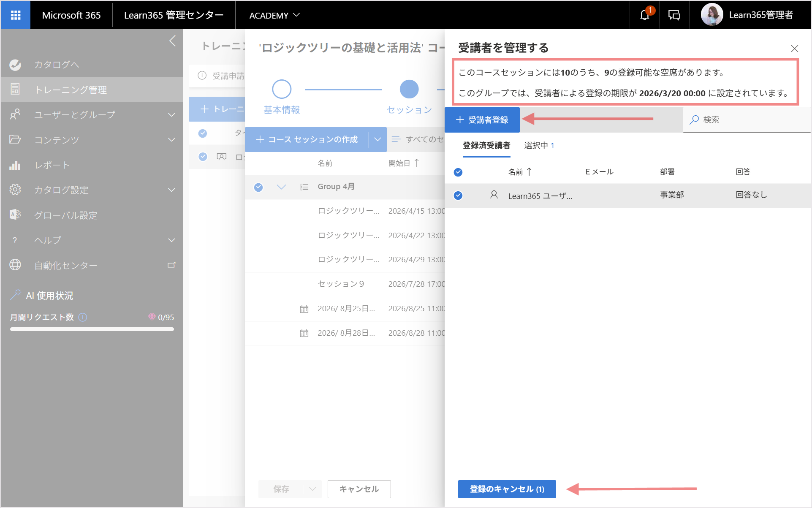Screen dimensions: 812x508
Task: Click the キャンセル button
Action: (359, 489)
